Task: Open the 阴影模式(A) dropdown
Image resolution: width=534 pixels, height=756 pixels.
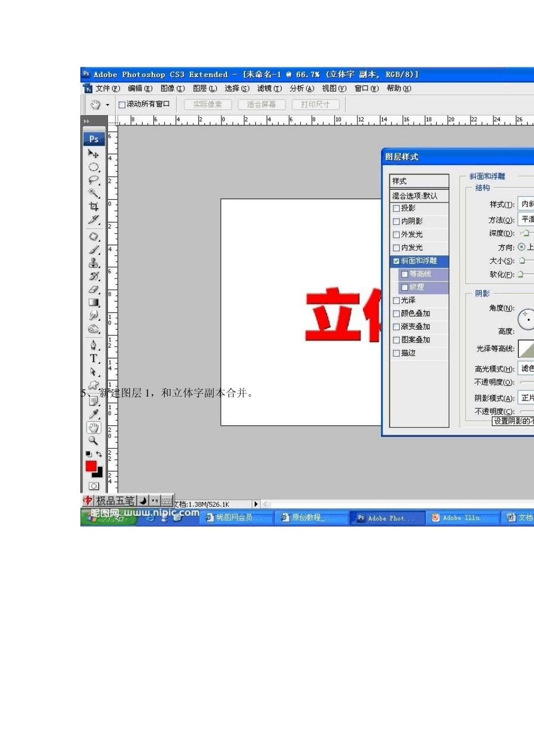Action: (526, 398)
